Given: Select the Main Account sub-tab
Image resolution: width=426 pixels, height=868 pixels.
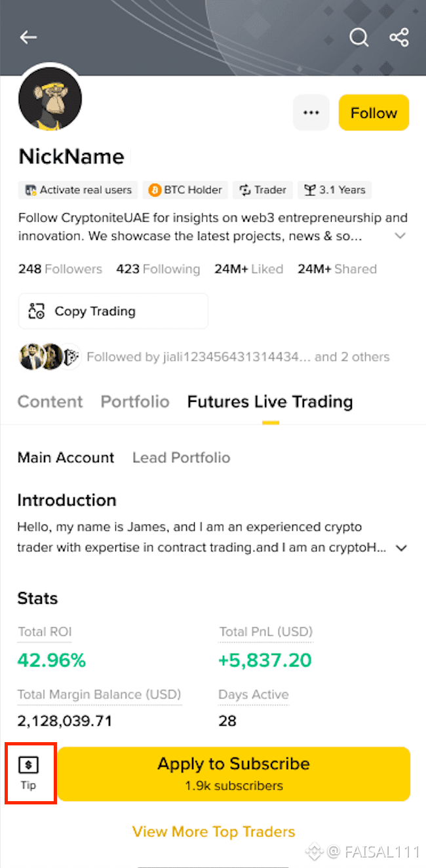Looking at the screenshot, I should pos(66,458).
